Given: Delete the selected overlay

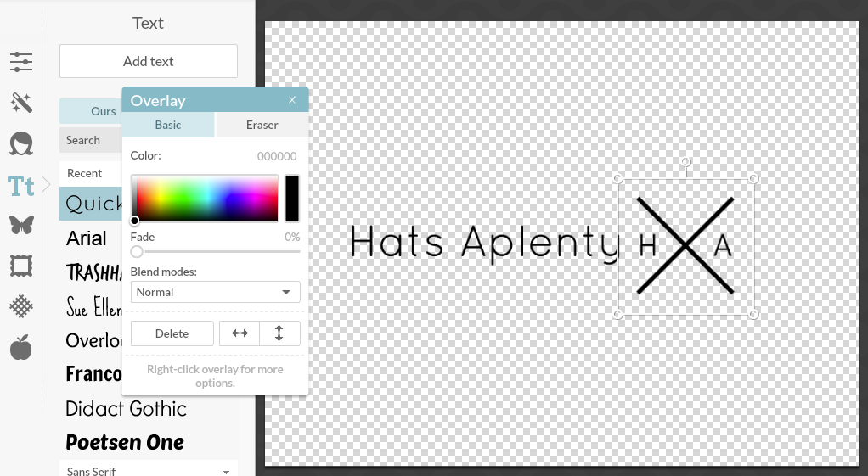Looking at the screenshot, I should (x=172, y=333).
